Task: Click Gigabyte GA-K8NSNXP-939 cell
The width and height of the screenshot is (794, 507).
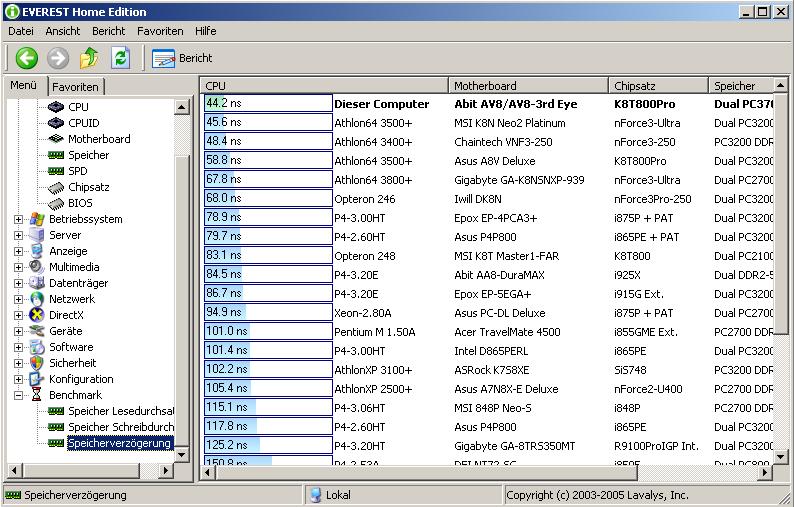Action: (519, 180)
